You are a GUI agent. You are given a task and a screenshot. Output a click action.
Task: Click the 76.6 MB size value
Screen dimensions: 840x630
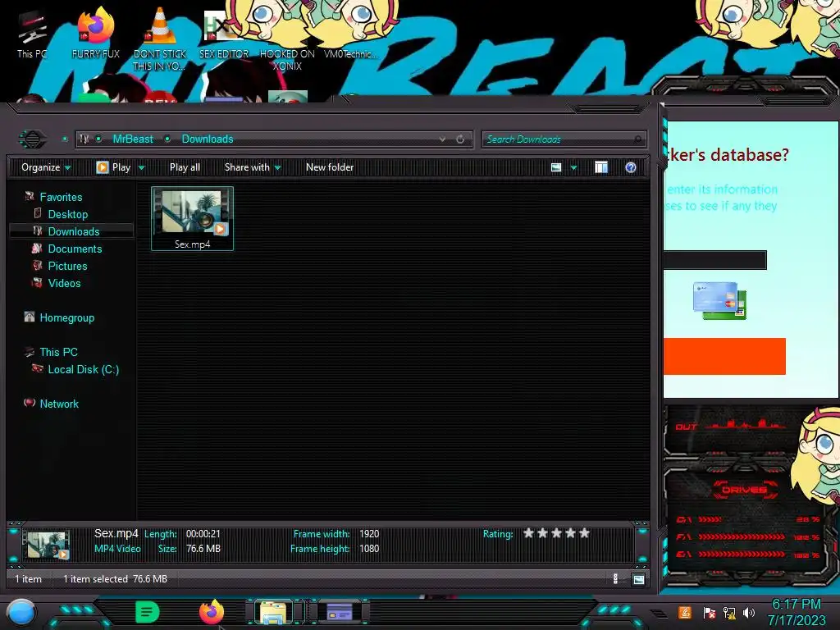point(203,549)
